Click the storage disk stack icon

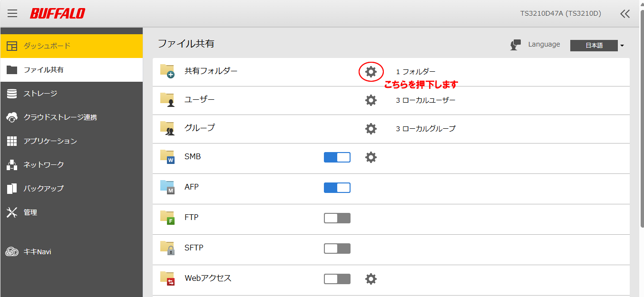point(12,94)
